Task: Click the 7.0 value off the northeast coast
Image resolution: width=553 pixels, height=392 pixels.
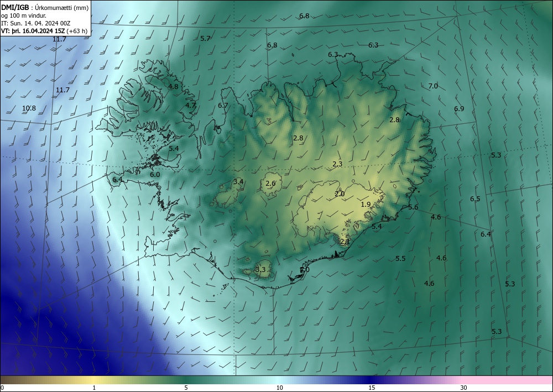Action: [433, 86]
